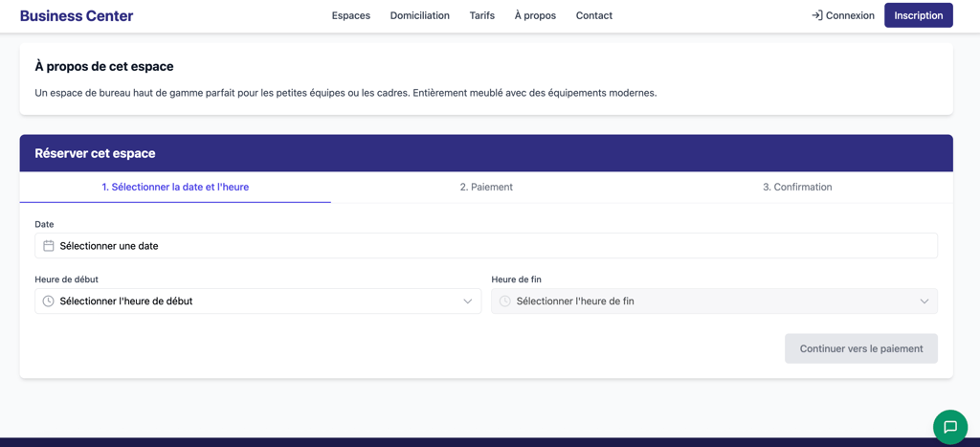
Task: Click the login arrow icon beside Connexion
Action: coord(816,15)
